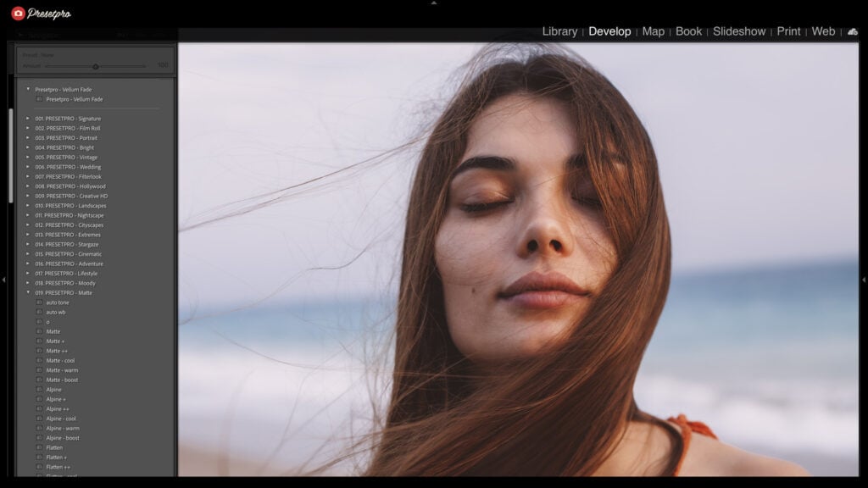Click the preview icon beside auto tone preset

tap(39, 302)
